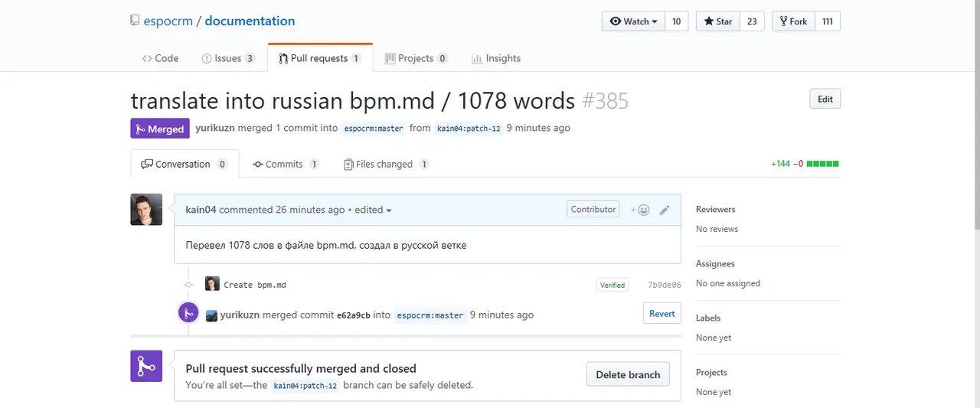Viewport: 980px width, 408px height.
Task: Switch to the Issues tab
Action: coord(228,58)
